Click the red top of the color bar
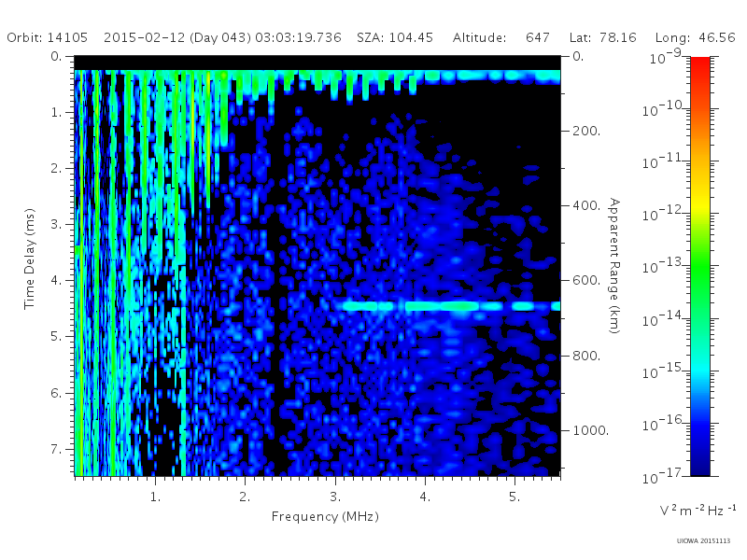The height and width of the screenshot is (560, 747). click(700, 64)
